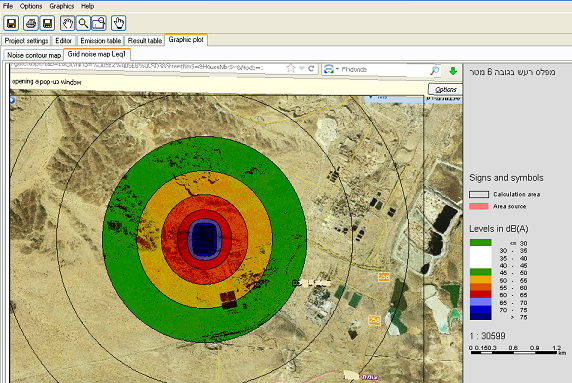The width and height of the screenshot is (572, 383).
Task: Click the popup blocked notification message
Action: coord(46,82)
